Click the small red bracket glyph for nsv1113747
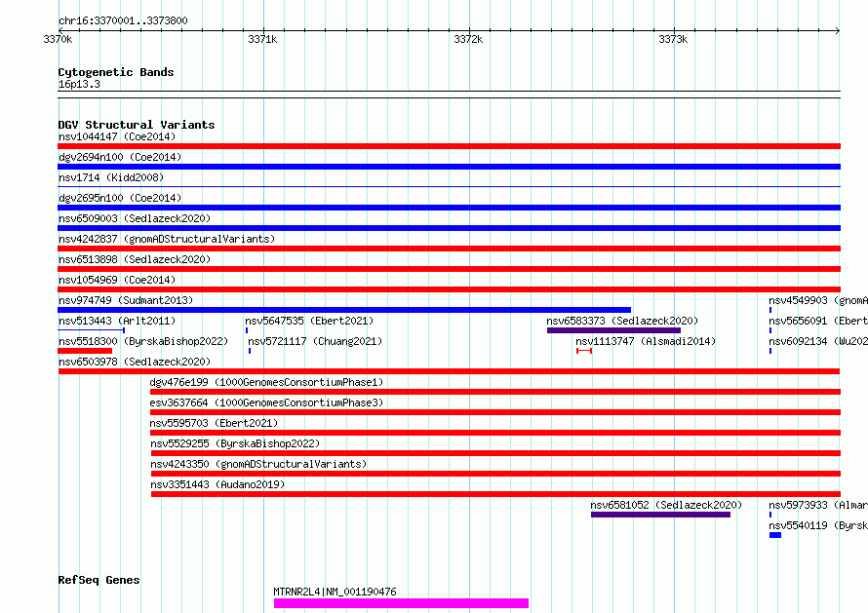This screenshot has height=613, width=868. (584, 351)
